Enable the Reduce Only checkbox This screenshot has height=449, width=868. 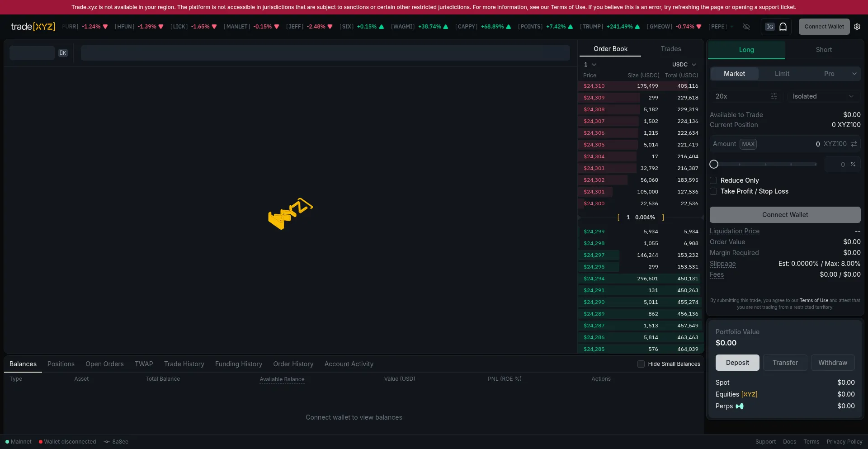coord(713,180)
